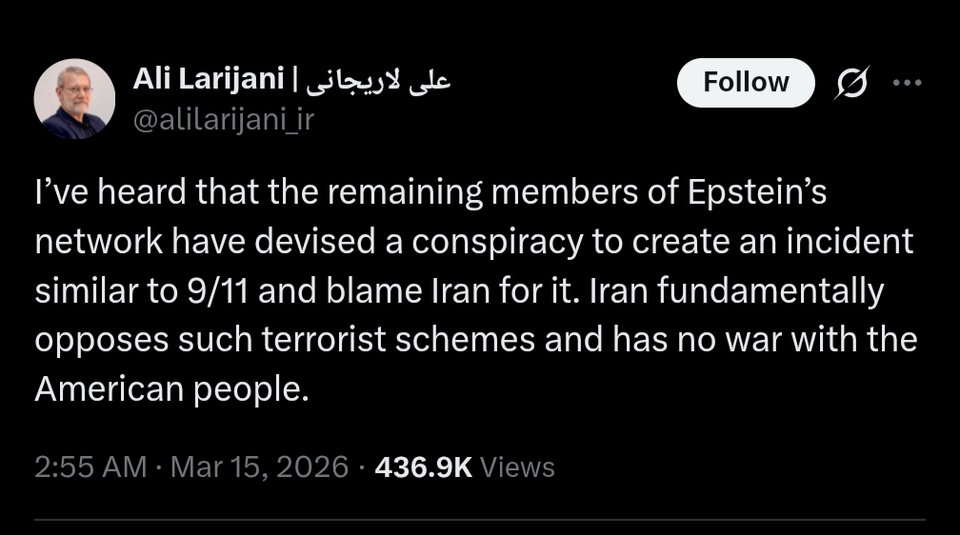
Task: Click the divider line below the timestamp
Action: point(480,519)
